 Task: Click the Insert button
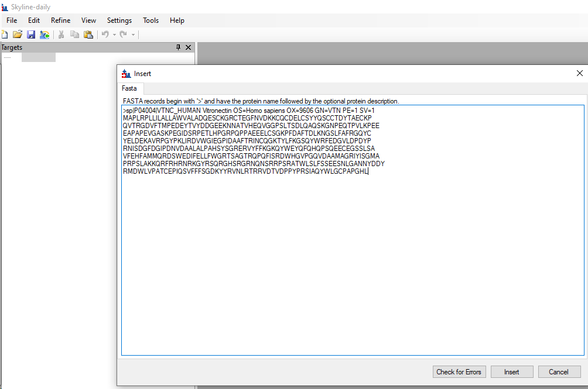[511, 372]
